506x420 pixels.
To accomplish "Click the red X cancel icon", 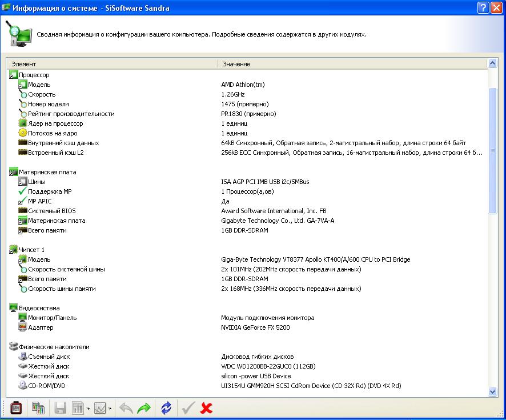I will 206,409.
